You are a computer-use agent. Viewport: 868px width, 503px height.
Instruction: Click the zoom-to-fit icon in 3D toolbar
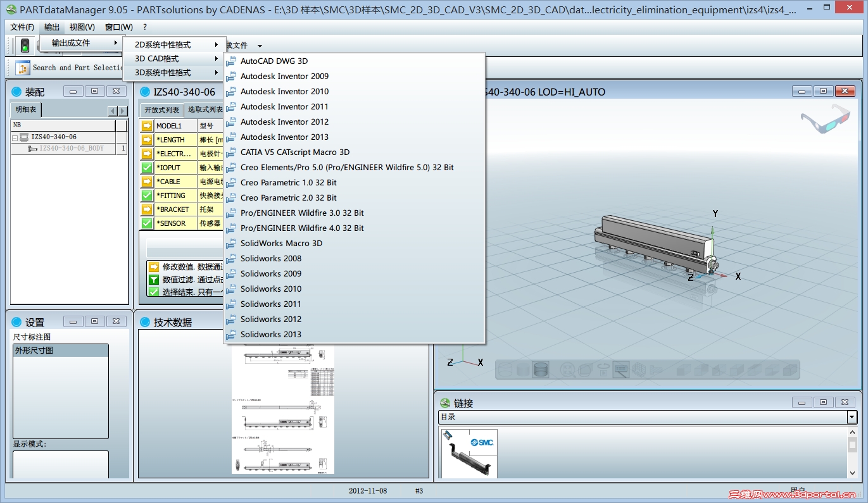(x=568, y=369)
